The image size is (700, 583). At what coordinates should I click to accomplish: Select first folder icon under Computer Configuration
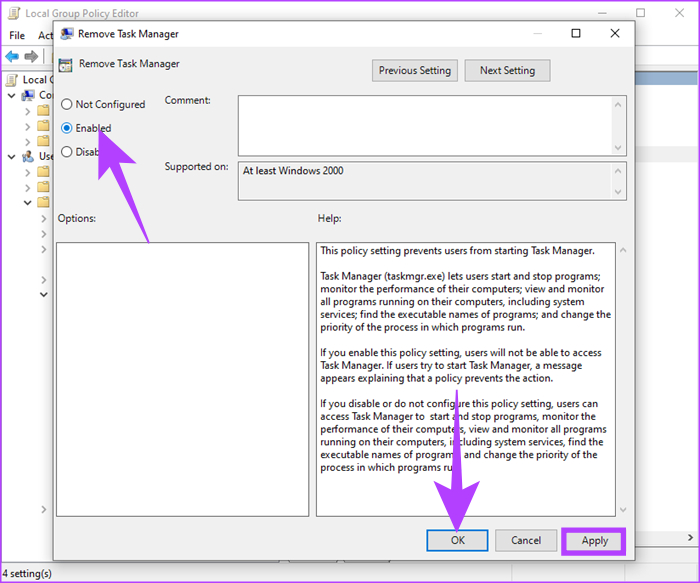point(43,110)
